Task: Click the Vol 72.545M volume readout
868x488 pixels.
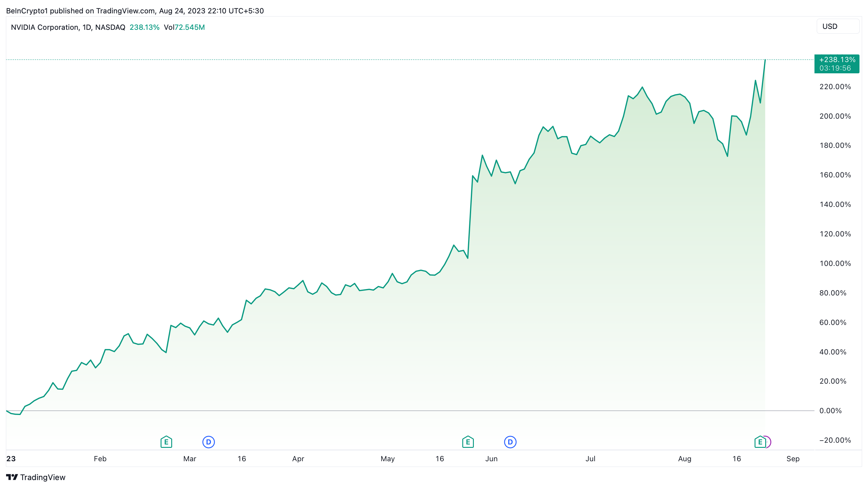Action: tap(184, 27)
